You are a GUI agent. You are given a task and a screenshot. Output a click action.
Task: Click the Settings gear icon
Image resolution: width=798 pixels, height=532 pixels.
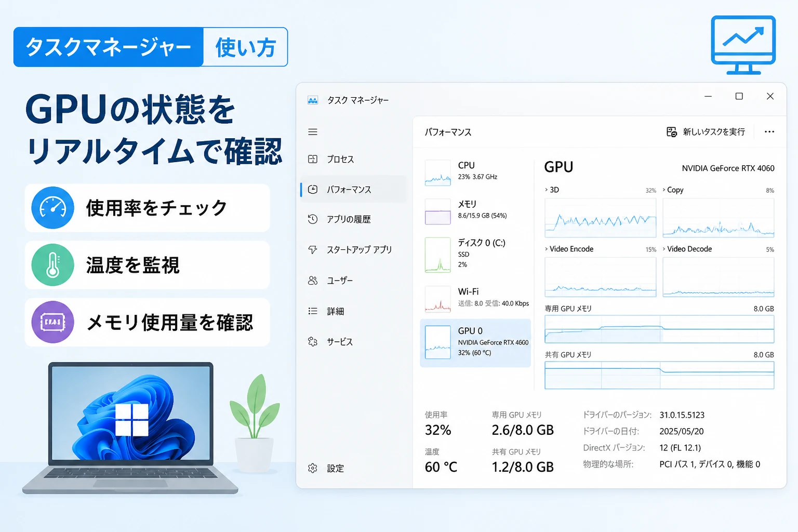tap(313, 468)
